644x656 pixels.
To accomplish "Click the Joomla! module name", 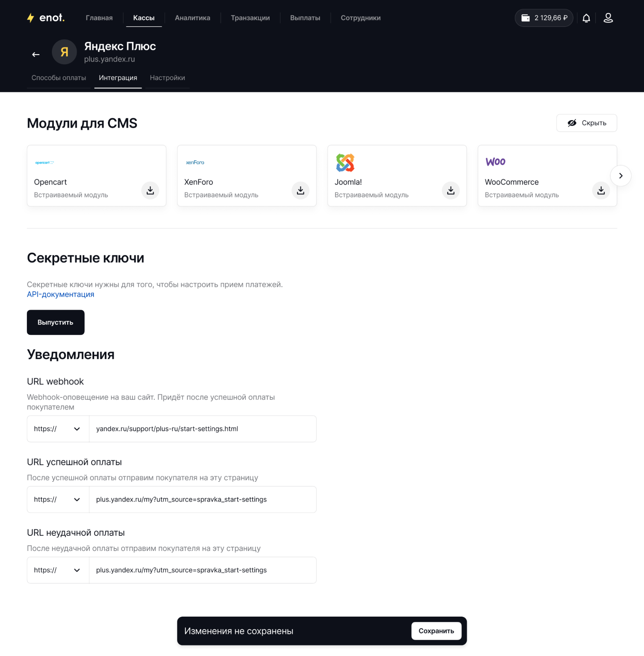I will point(348,182).
